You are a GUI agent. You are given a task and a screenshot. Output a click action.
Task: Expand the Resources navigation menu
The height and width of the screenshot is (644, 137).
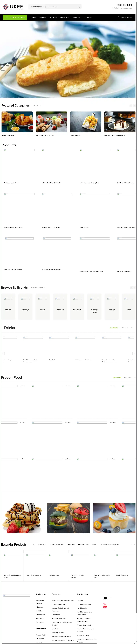click(77, 17)
